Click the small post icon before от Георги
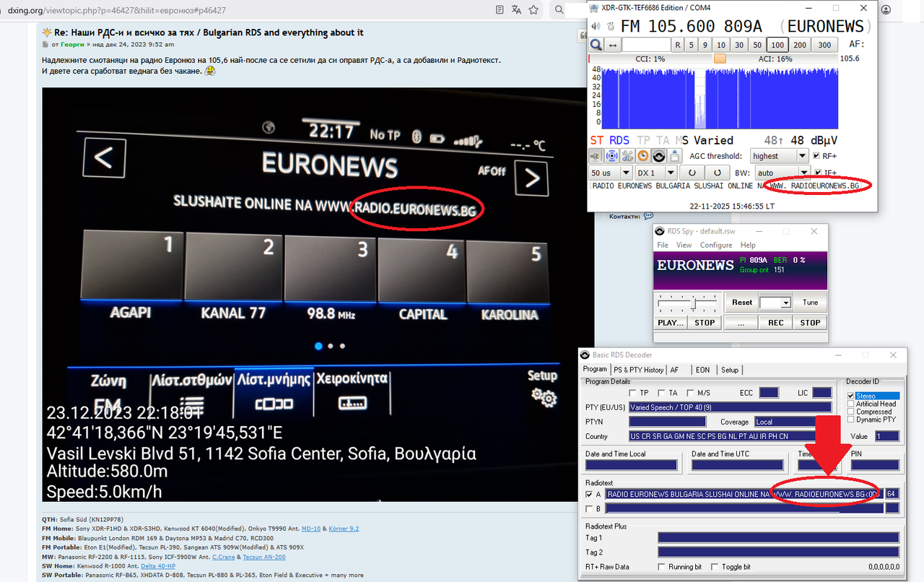924x582 pixels. pos(45,45)
